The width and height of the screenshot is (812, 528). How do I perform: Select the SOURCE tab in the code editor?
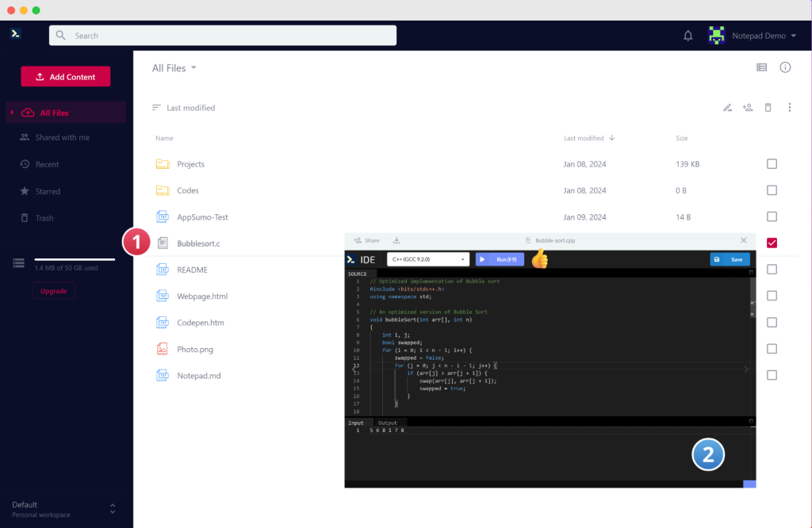point(358,272)
